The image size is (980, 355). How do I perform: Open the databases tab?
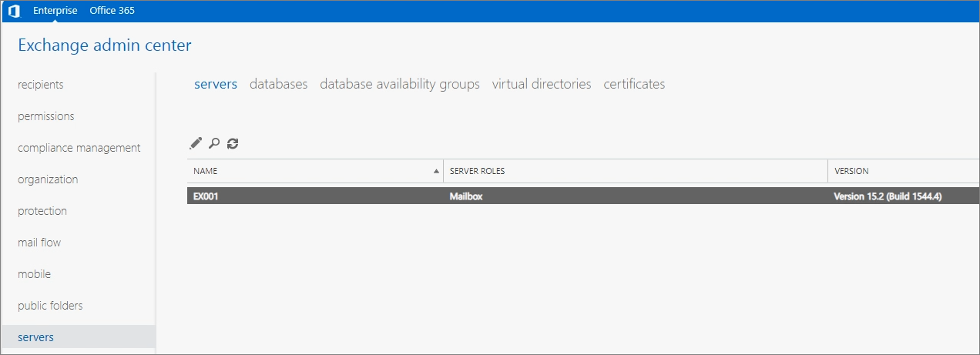click(279, 84)
